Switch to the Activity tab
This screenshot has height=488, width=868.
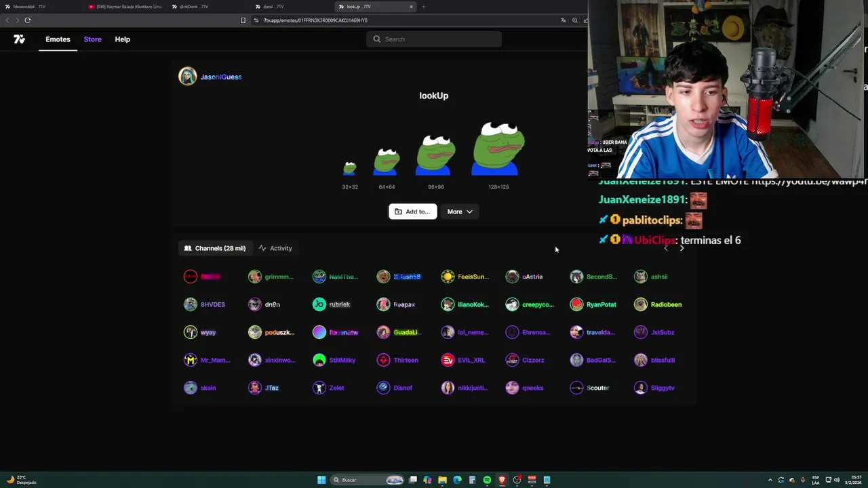pyautogui.click(x=275, y=248)
